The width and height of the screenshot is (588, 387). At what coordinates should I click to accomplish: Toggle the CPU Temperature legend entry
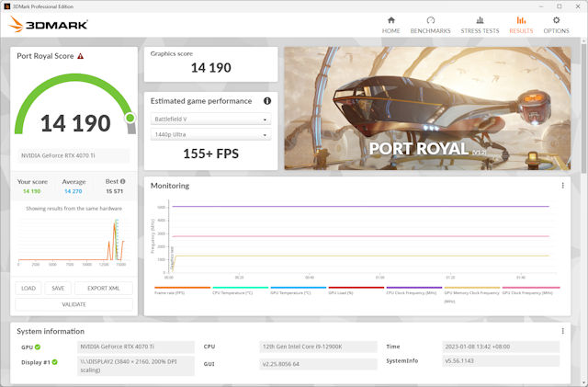click(x=241, y=290)
